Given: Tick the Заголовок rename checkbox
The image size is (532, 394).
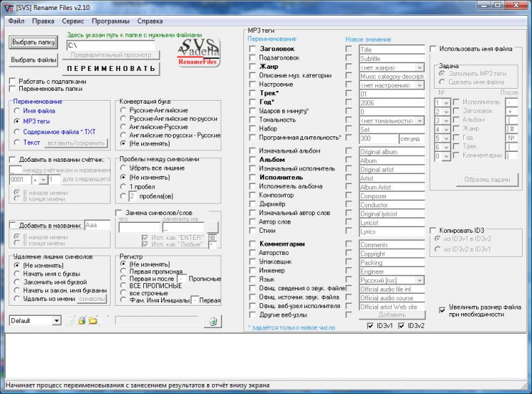Looking at the screenshot, I should coord(253,49).
